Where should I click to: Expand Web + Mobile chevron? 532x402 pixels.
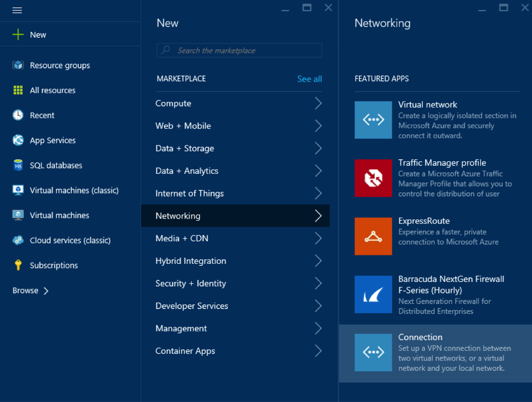tap(318, 126)
